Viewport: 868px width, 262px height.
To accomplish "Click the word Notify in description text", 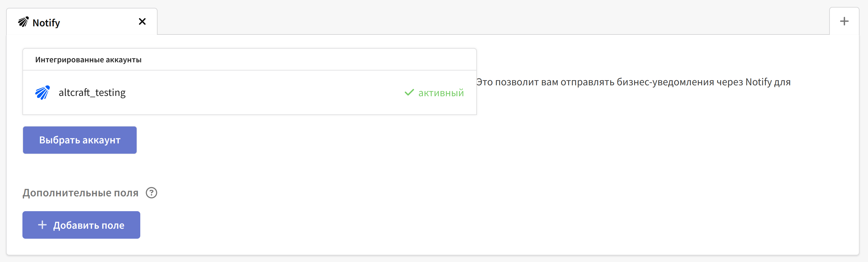I will point(758,82).
